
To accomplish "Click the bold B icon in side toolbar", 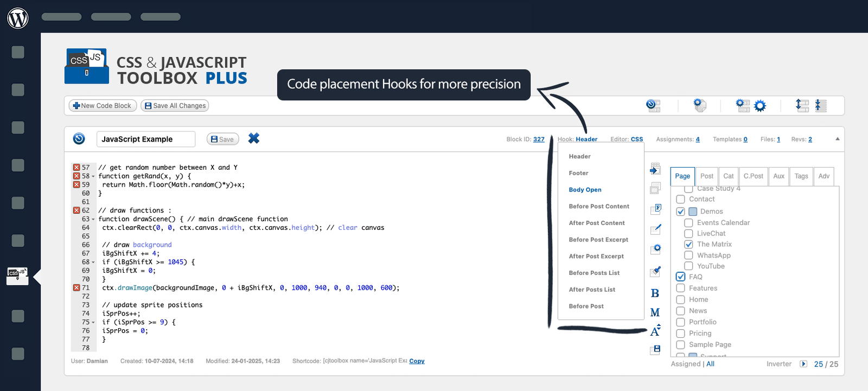I will (x=655, y=293).
